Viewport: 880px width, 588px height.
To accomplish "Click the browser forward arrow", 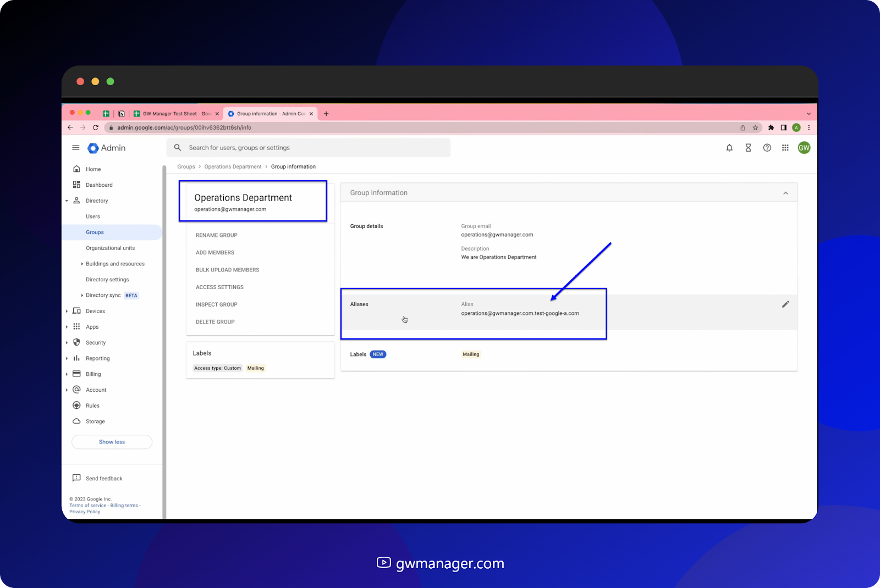I will tap(83, 127).
